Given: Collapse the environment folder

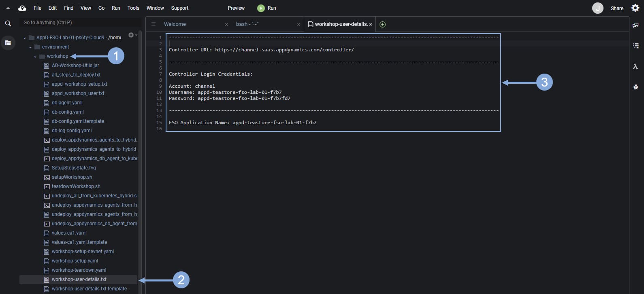Looking at the screenshot, I should tap(30, 47).
